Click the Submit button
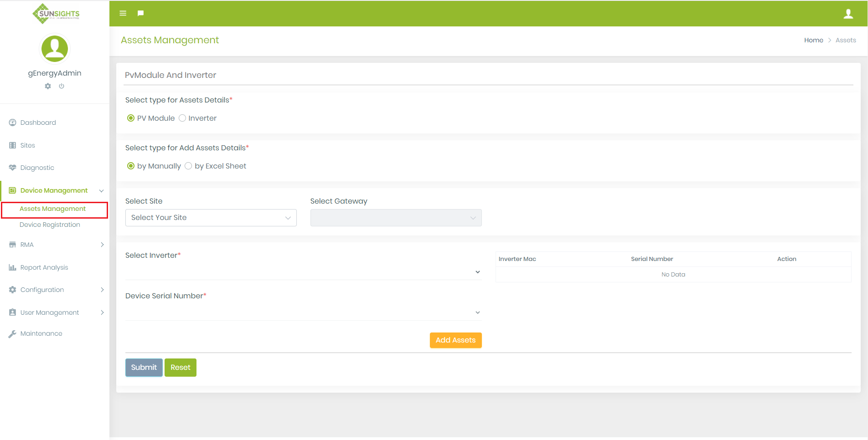The height and width of the screenshot is (440, 868). pos(143,367)
